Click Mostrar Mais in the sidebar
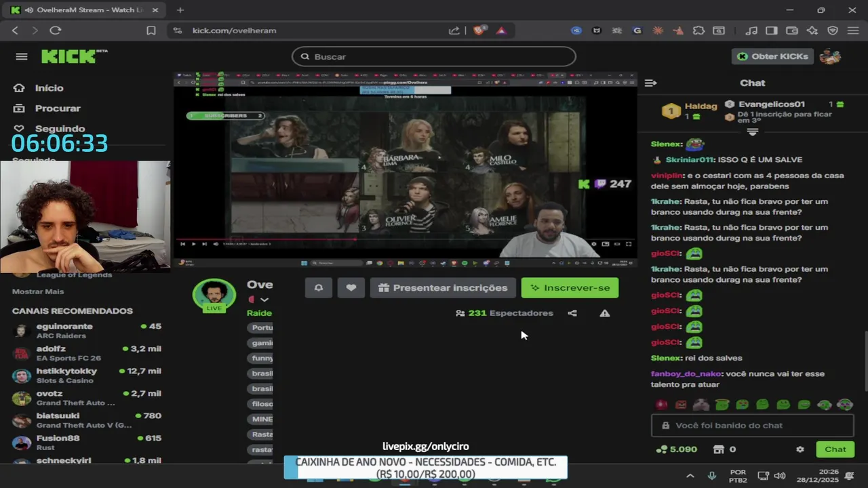 [38, 291]
